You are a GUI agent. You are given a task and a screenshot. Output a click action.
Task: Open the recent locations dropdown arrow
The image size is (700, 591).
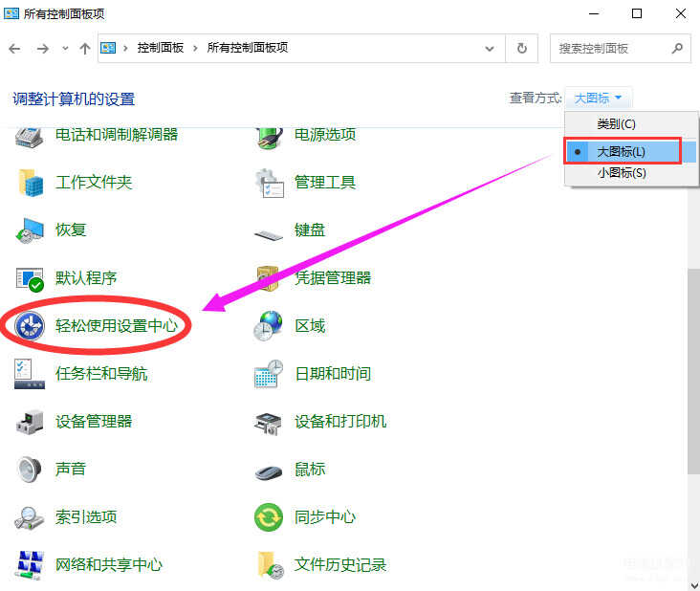coord(65,48)
